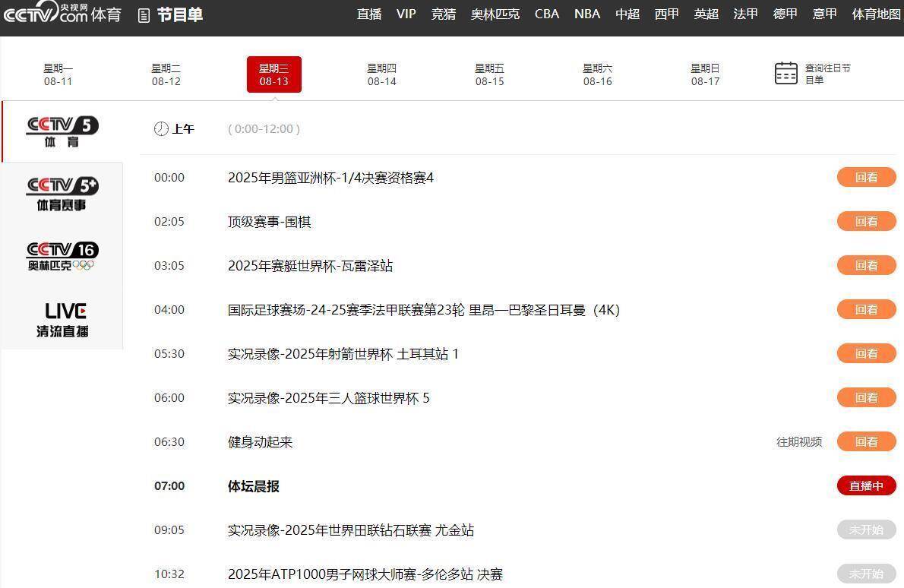Click the calendar icon for past schedules
The height and width of the screenshot is (588, 904).
(x=785, y=74)
